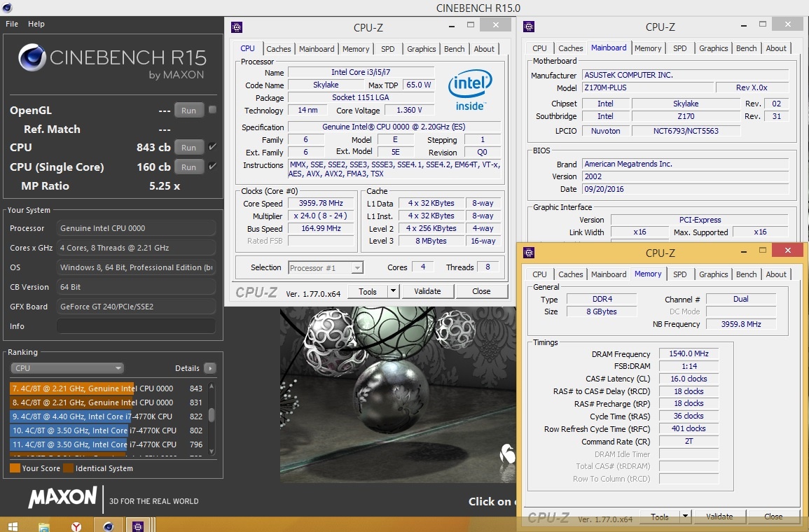
Task: Click the DRAM Frequency value 1540.0 MHz
Action: pyautogui.click(x=689, y=353)
